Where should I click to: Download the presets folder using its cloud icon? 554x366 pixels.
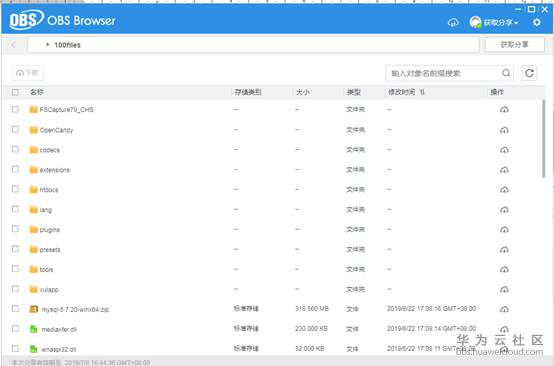pyautogui.click(x=504, y=250)
